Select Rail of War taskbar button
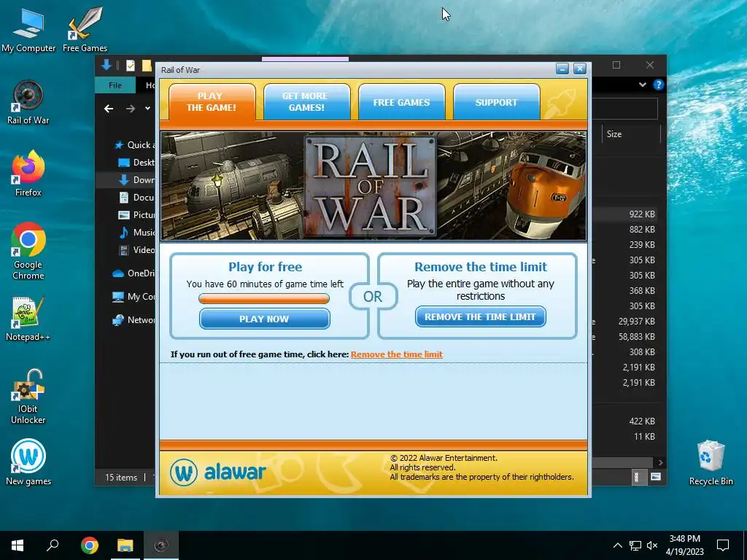The image size is (747, 560). pyautogui.click(x=161, y=545)
